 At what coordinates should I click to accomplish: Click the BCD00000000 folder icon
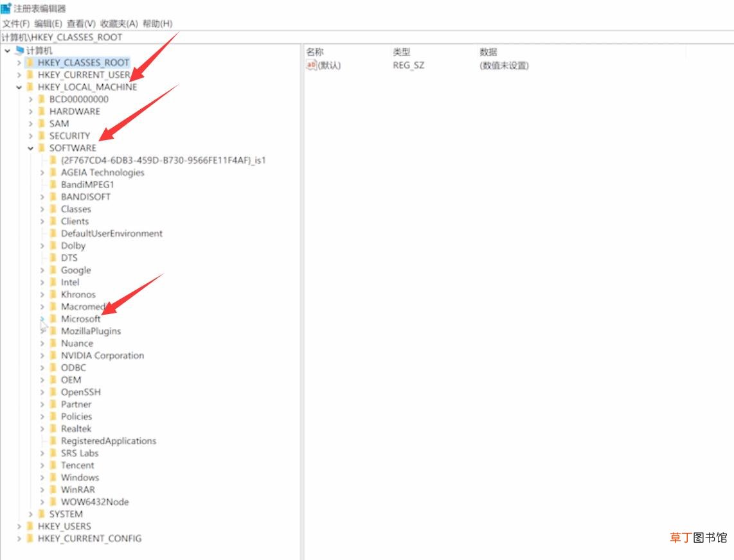pos(42,99)
